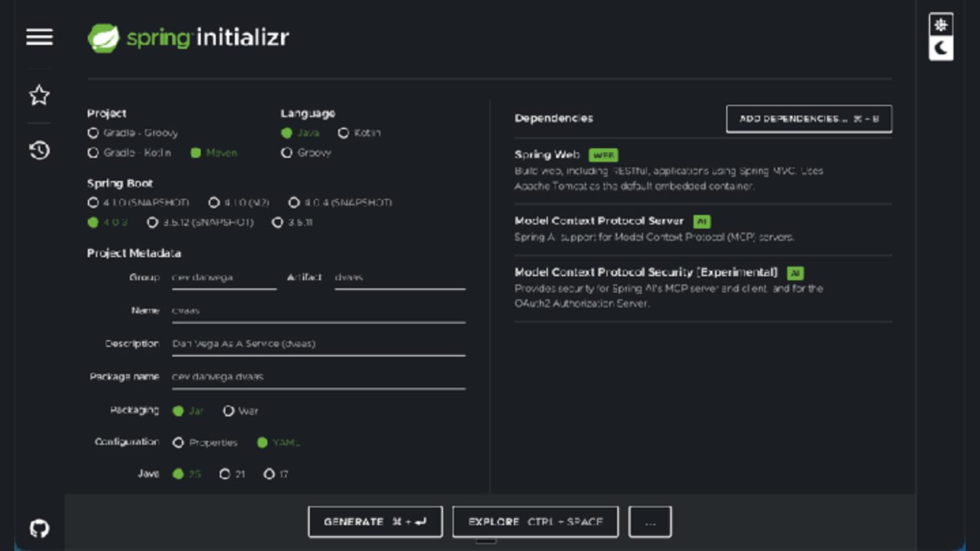Click the Generate button
The image size is (980, 551).
click(x=375, y=522)
